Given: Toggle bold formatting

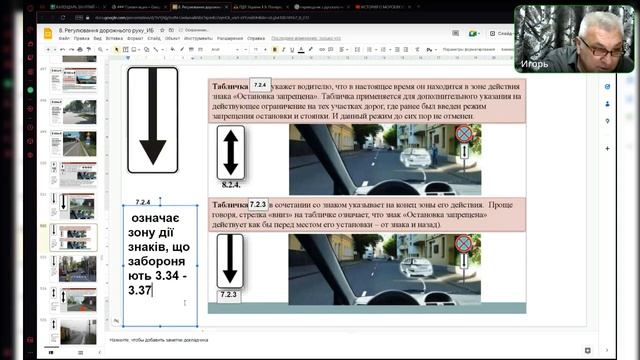Looking at the screenshot, I should tap(275, 49).
